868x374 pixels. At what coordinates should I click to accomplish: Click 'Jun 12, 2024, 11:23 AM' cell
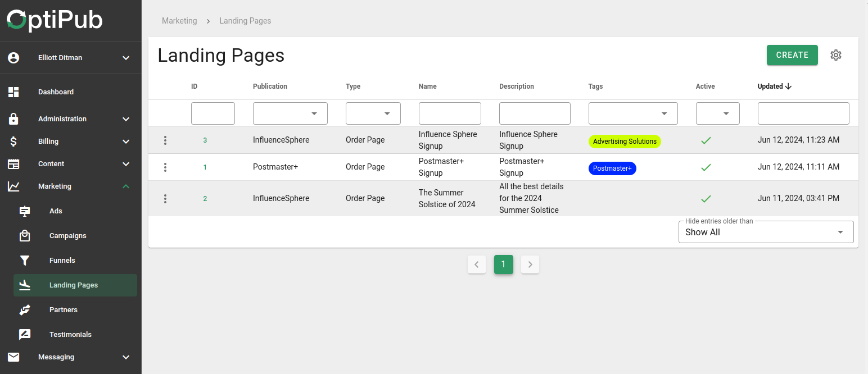pyautogui.click(x=798, y=140)
